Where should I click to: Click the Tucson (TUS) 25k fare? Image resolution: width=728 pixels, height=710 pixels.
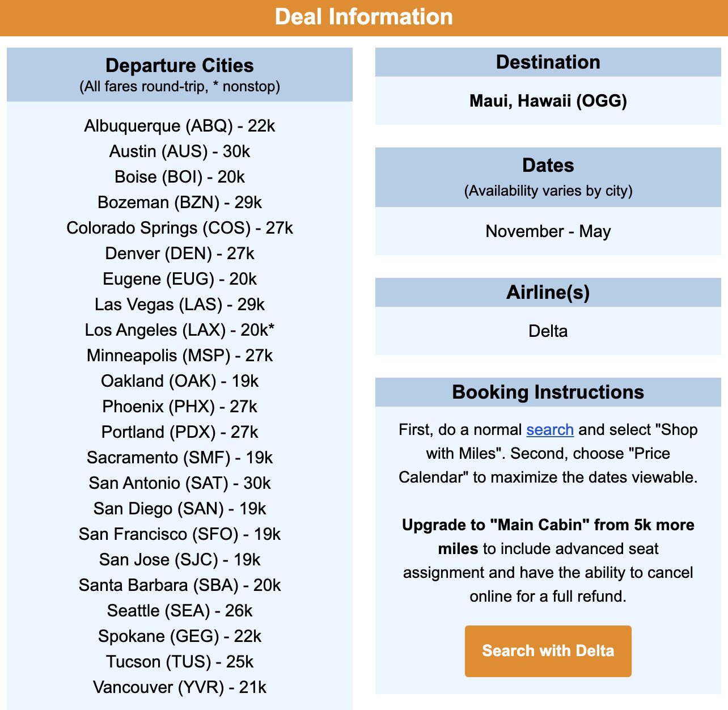click(x=180, y=662)
